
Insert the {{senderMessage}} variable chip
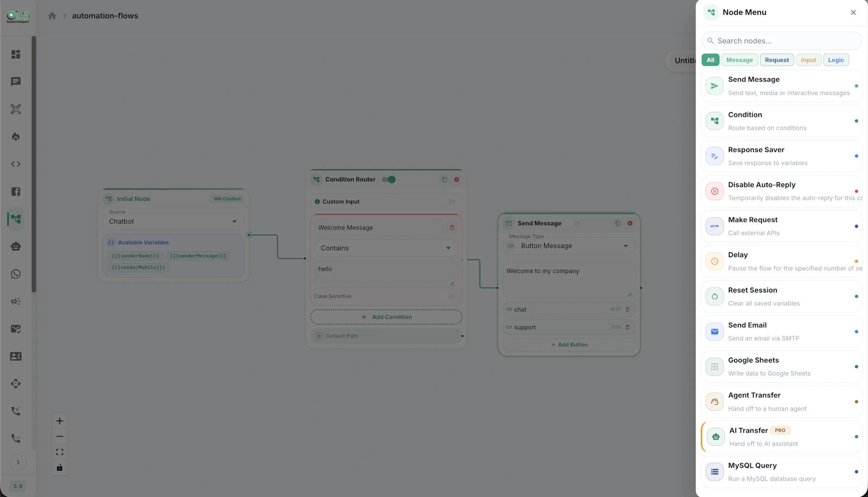click(198, 256)
